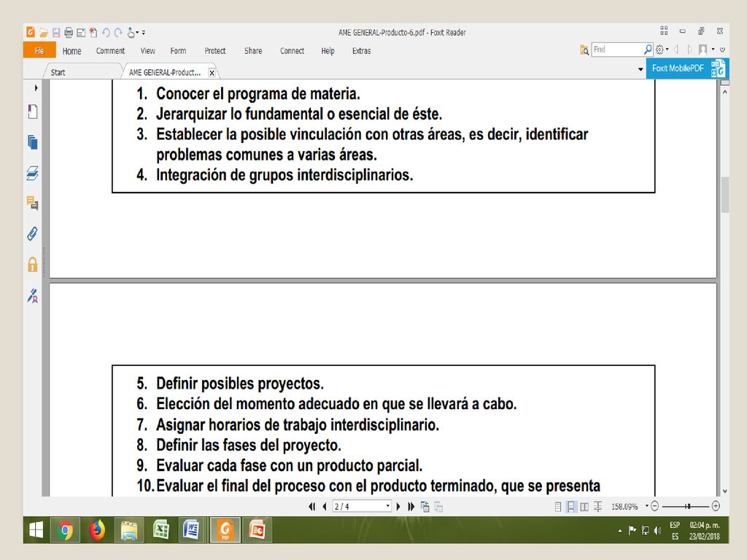Click the create new PDF starred page icon
Image resolution: width=747 pixels, height=560 pixels.
click(x=93, y=32)
